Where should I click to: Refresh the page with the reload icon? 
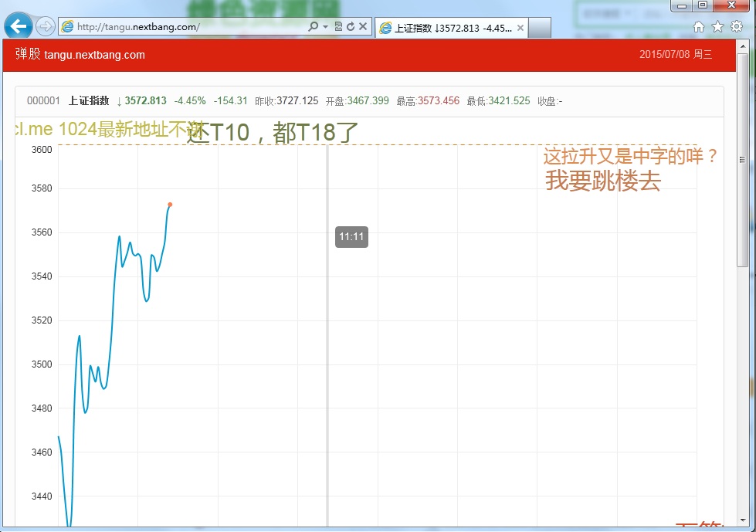(351, 27)
